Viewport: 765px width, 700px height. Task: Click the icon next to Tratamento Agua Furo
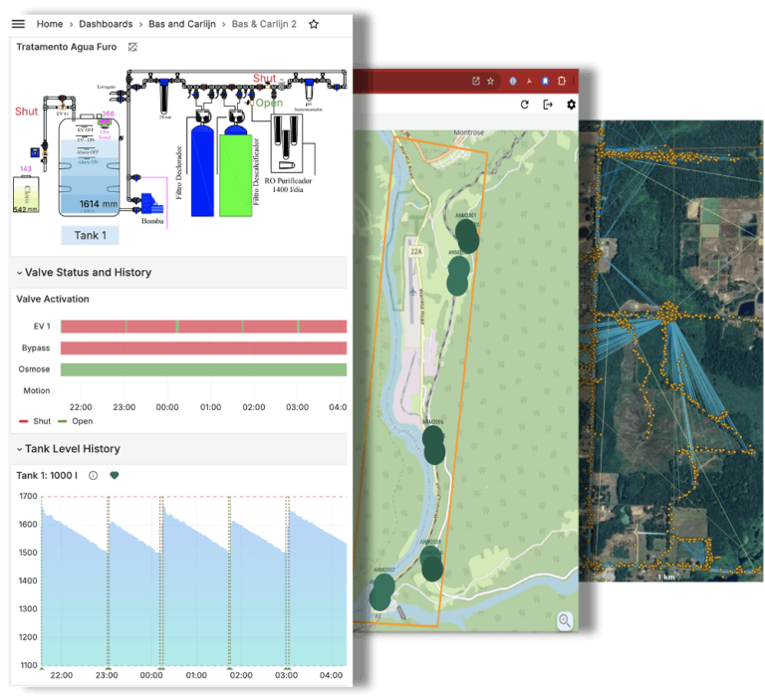(x=132, y=47)
